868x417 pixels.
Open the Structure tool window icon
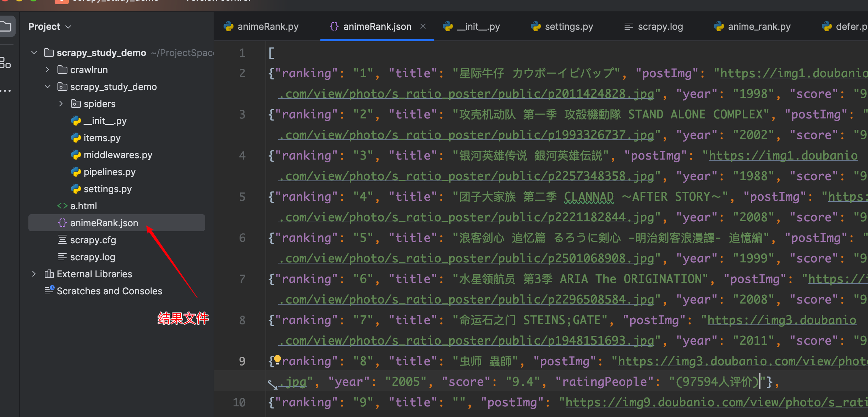coord(5,62)
